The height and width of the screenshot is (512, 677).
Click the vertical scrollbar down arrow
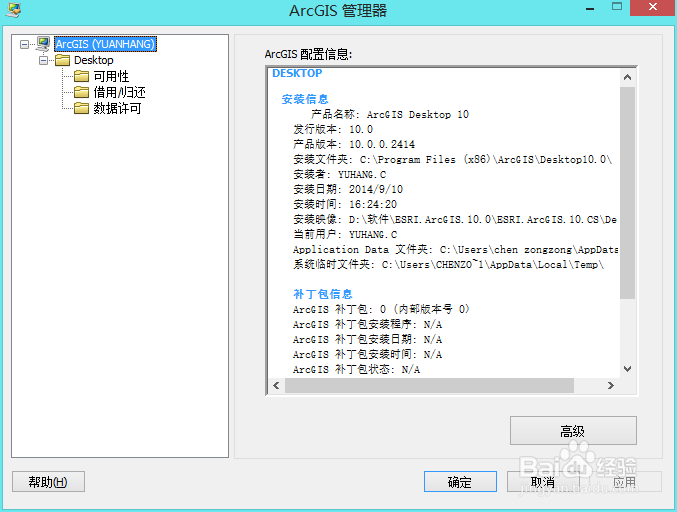point(627,369)
